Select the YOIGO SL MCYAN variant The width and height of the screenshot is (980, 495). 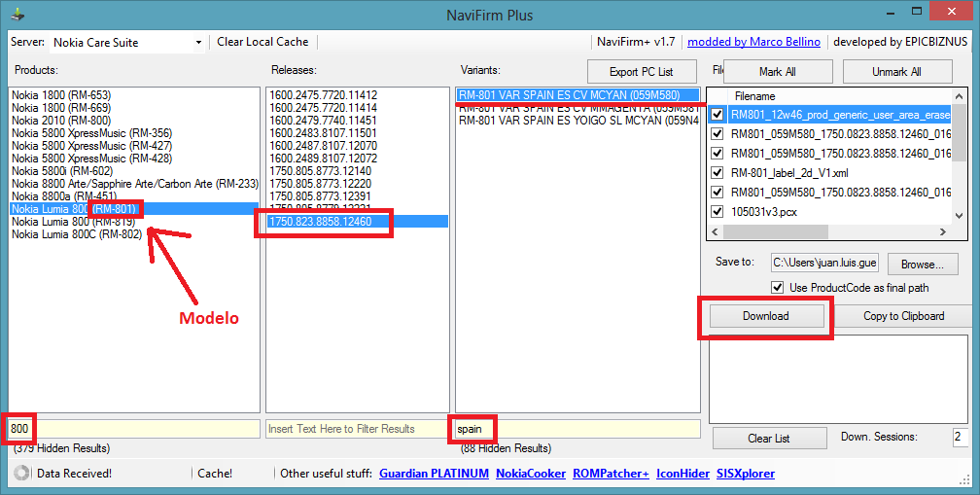(577, 122)
